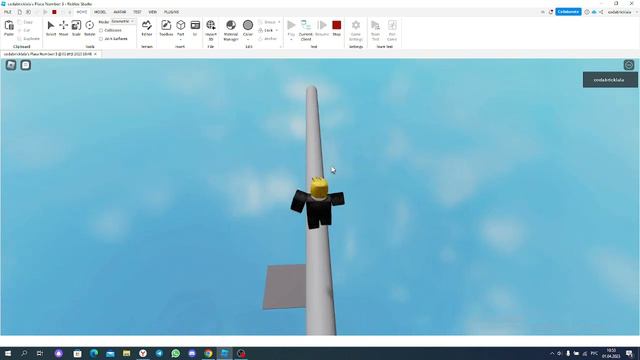Click the Anchor button
Viewport: 640px width, 360px height.
[268, 39]
